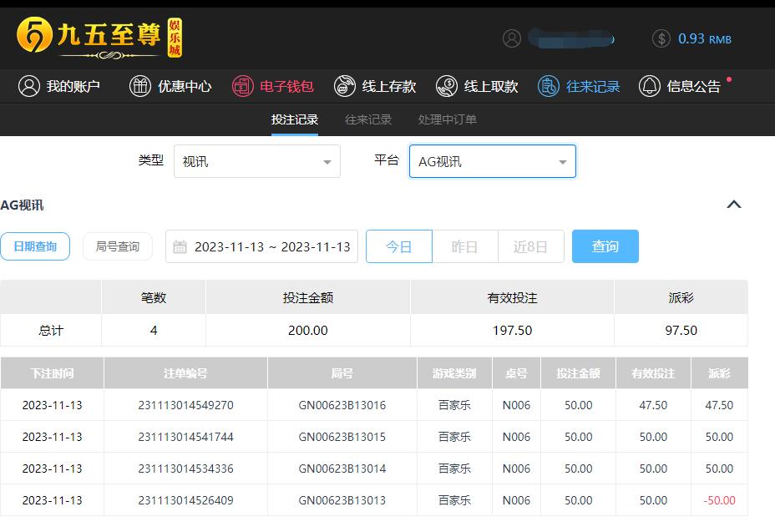
Task: Choose 今日 date range
Action: (399, 246)
